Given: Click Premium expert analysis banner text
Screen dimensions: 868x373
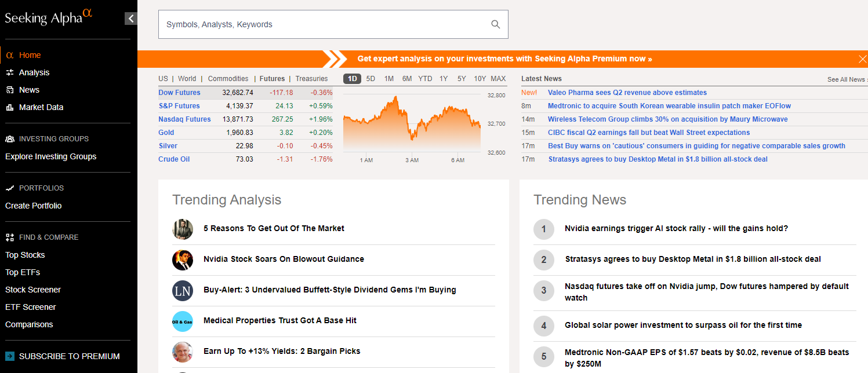Looking at the screenshot, I should [504, 58].
